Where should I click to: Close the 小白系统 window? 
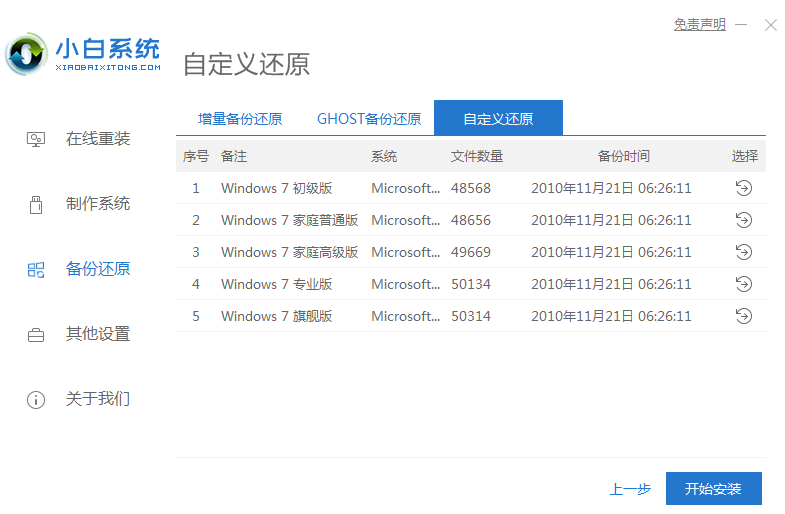pos(770,25)
